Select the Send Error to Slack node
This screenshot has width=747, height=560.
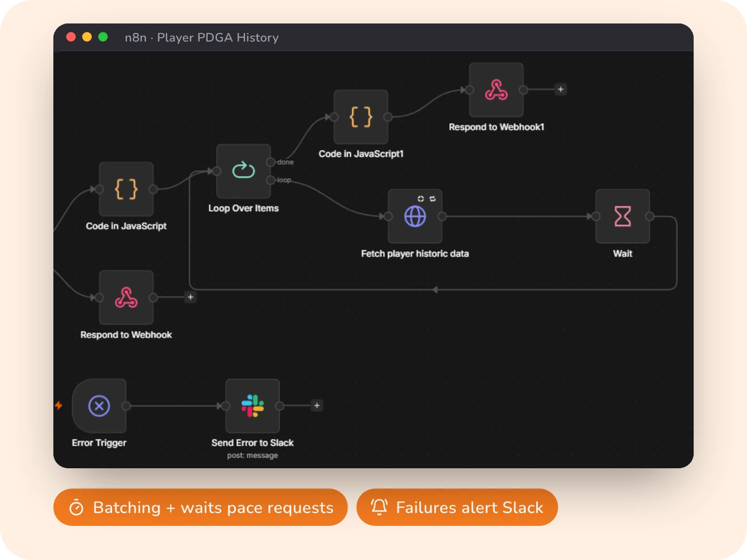tap(252, 406)
